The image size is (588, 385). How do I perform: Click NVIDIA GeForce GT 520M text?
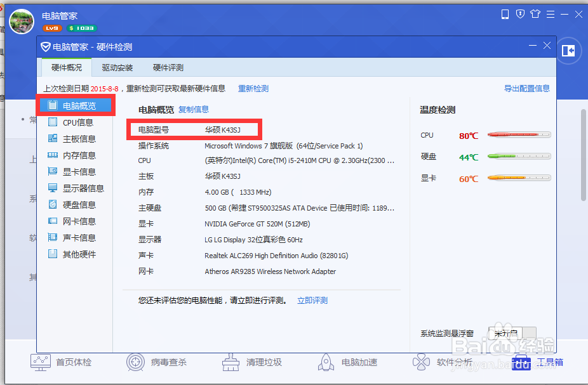pyautogui.click(x=257, y=224)
